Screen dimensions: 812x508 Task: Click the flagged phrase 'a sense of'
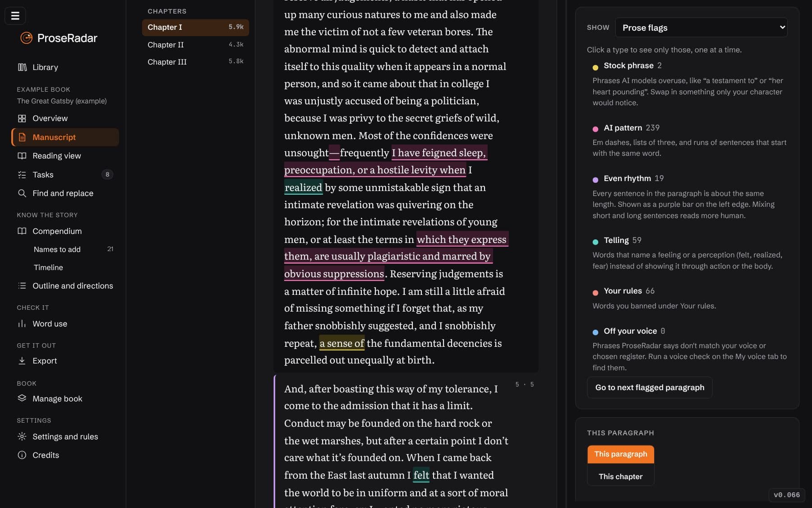click(342, 343)
